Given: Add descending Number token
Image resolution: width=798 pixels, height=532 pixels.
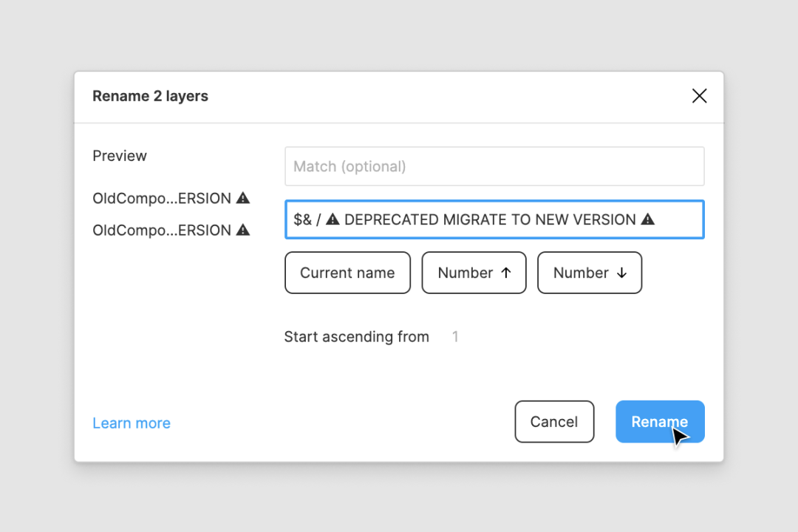Looking at the screenshot, I should [x=590, y=273].
